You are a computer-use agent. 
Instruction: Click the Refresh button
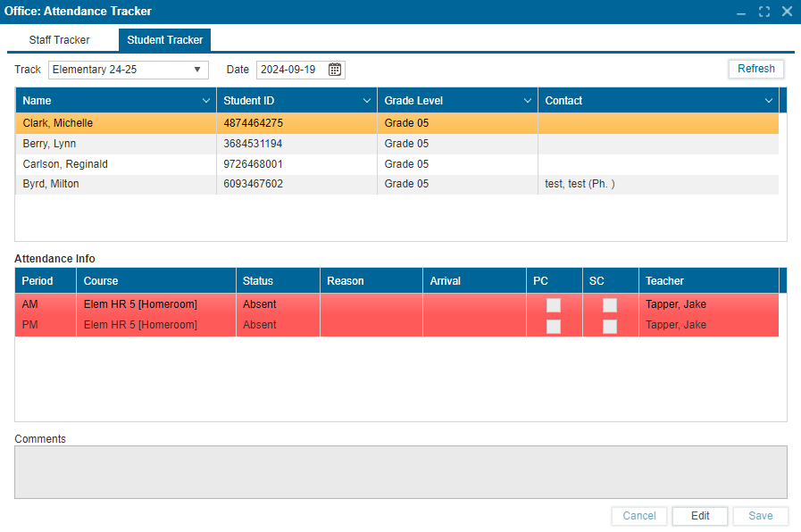pos(755,69)
